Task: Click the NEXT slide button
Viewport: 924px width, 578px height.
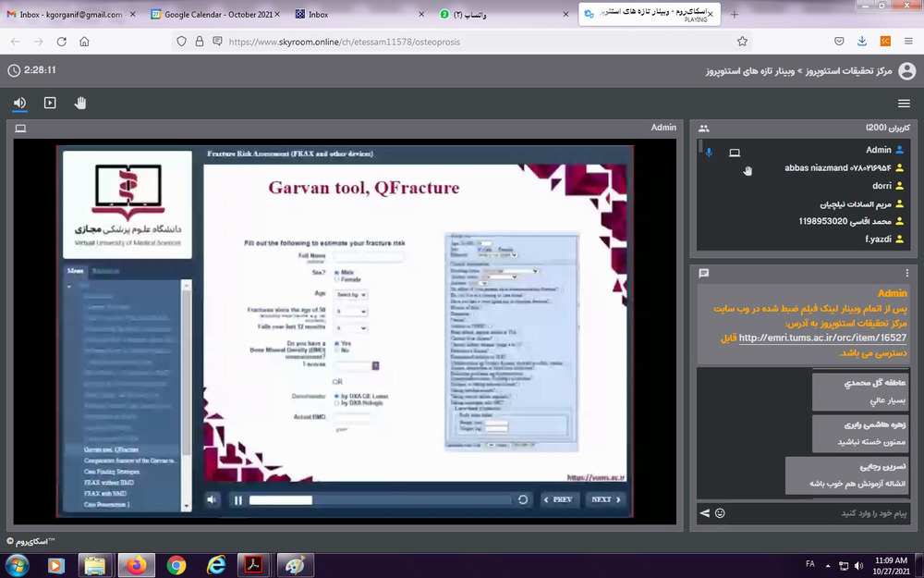Action: click(604, 499)
